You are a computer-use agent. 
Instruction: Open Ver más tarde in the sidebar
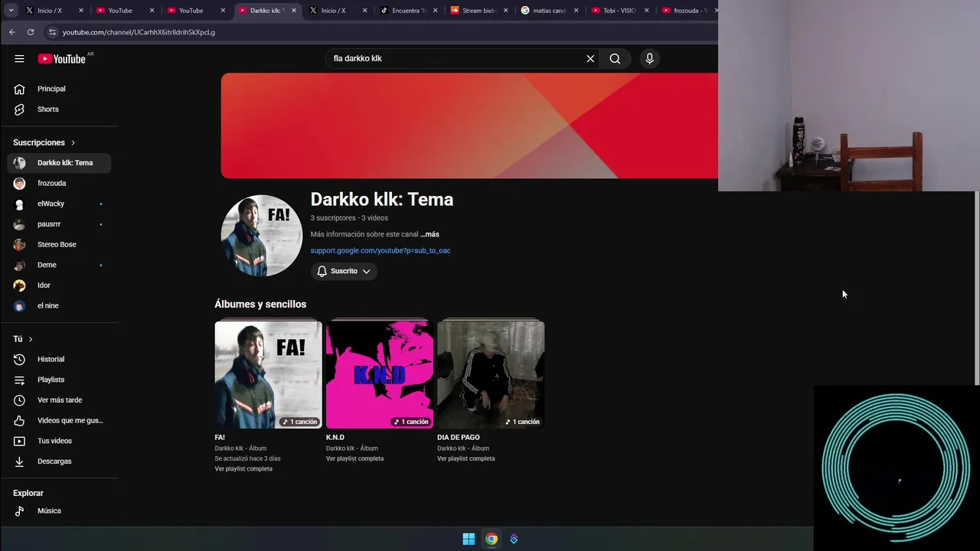tap(59, 400)
